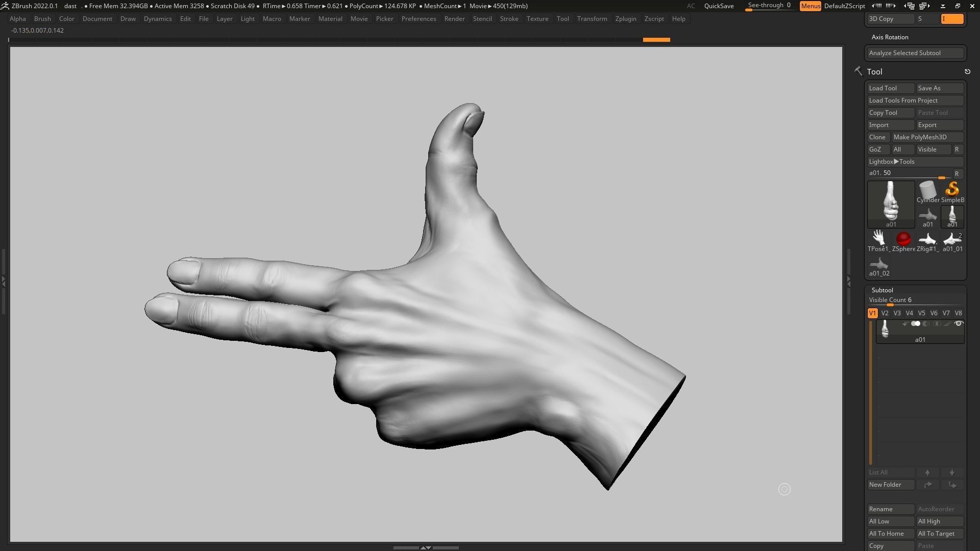Toggle the Menus button in title bar

coord(810,6)
